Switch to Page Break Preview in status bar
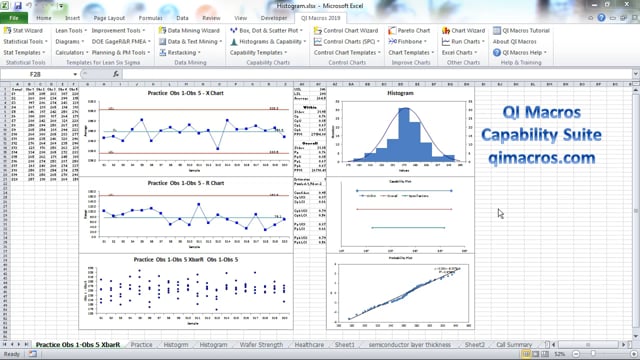The height and width of the screenshot is (360, 640). (x=545, y=354)
